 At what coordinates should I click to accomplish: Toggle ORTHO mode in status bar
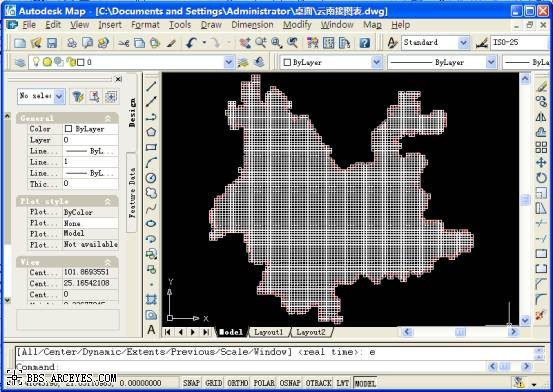238,383
